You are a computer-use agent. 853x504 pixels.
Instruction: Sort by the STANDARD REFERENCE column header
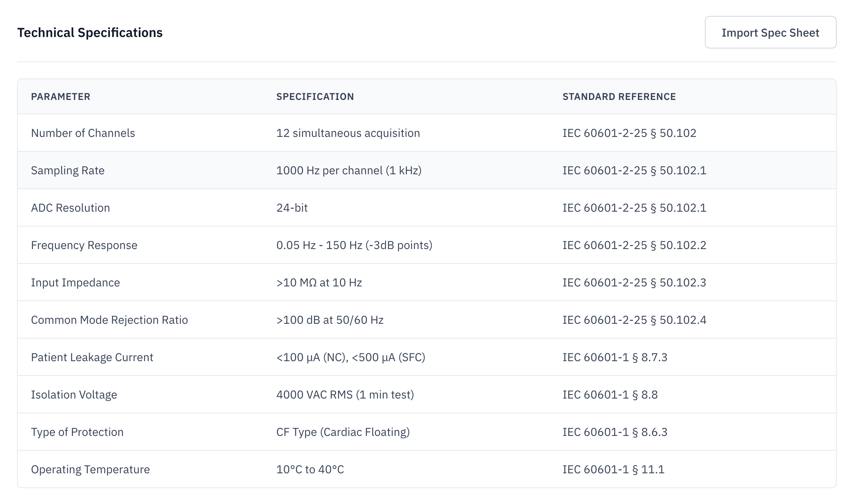(619, 97)
